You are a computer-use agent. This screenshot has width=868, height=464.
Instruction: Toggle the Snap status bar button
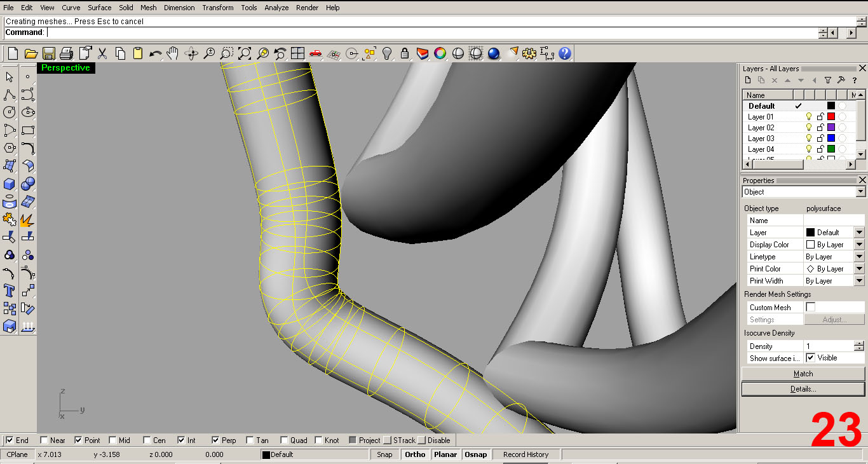click(384, 454)
